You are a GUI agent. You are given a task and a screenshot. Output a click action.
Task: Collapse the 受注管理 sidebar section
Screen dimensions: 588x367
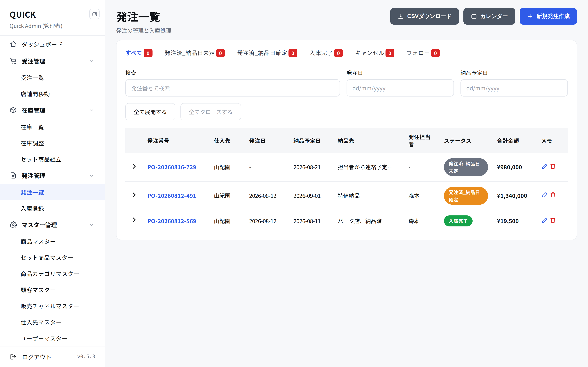click(92, 61)
